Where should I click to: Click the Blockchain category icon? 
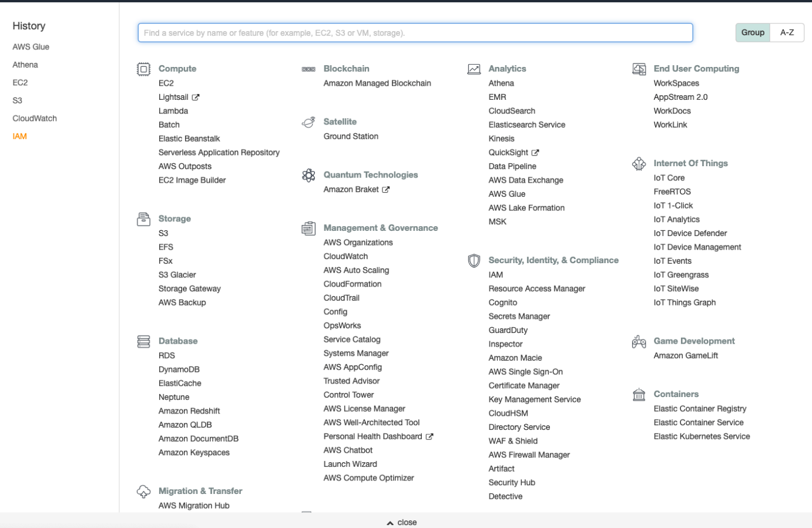[308, 69]
